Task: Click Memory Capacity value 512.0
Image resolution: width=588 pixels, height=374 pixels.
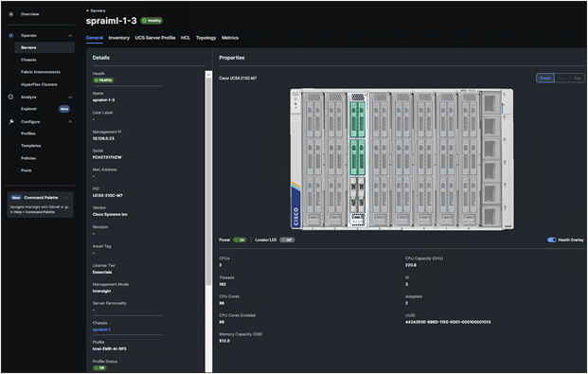Action: click(x=224, y=341)
